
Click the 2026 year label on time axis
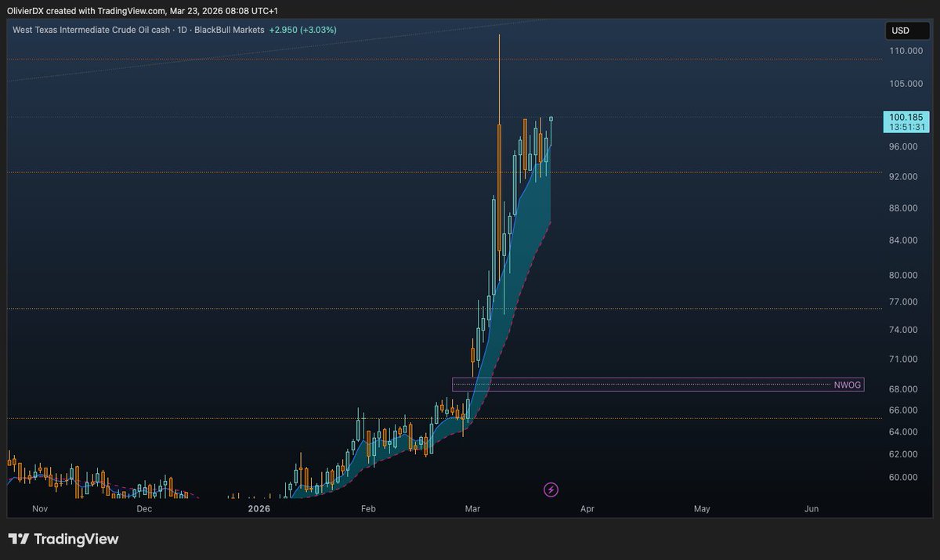click(258, 509)
